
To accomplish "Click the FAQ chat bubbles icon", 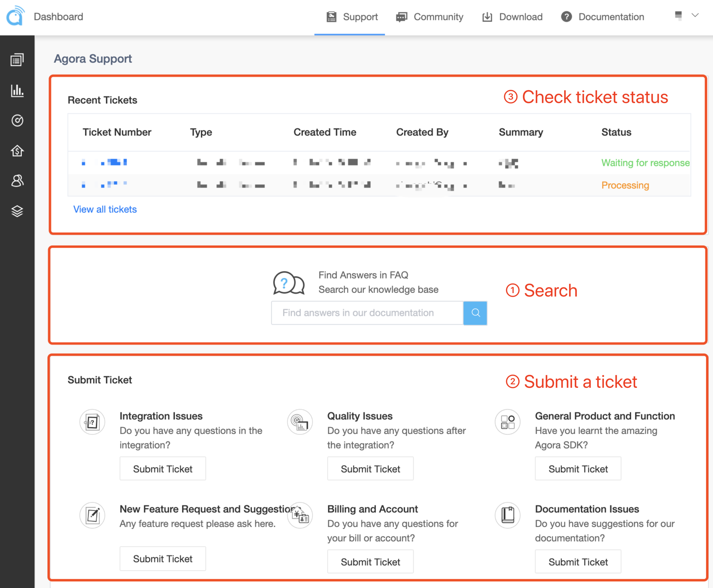I will tap(289, 283).
